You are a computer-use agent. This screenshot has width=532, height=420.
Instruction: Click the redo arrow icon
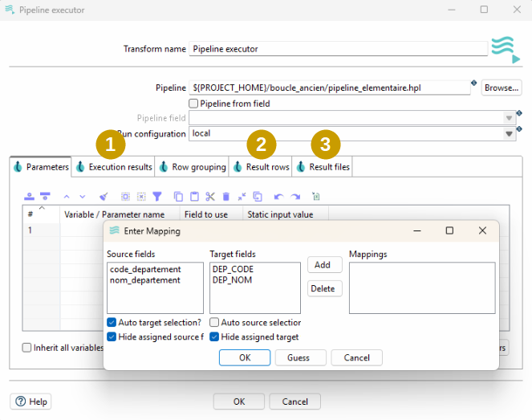pos(295,196)
